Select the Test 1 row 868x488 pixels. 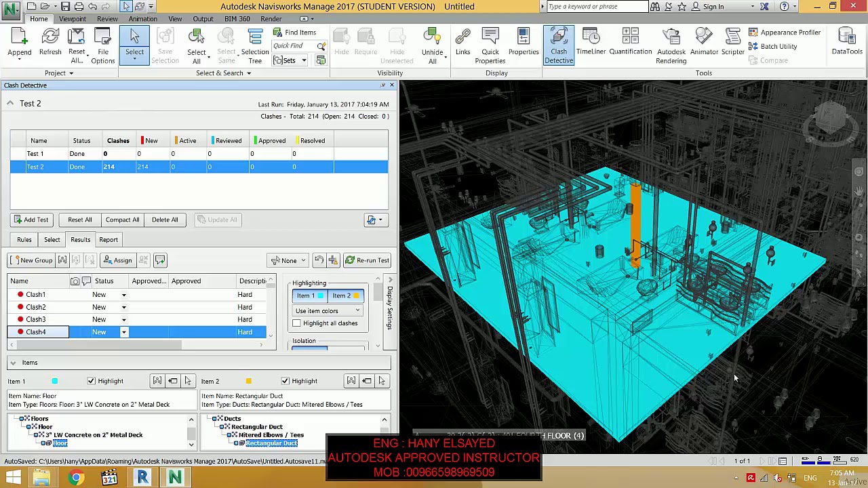(199, 154)
